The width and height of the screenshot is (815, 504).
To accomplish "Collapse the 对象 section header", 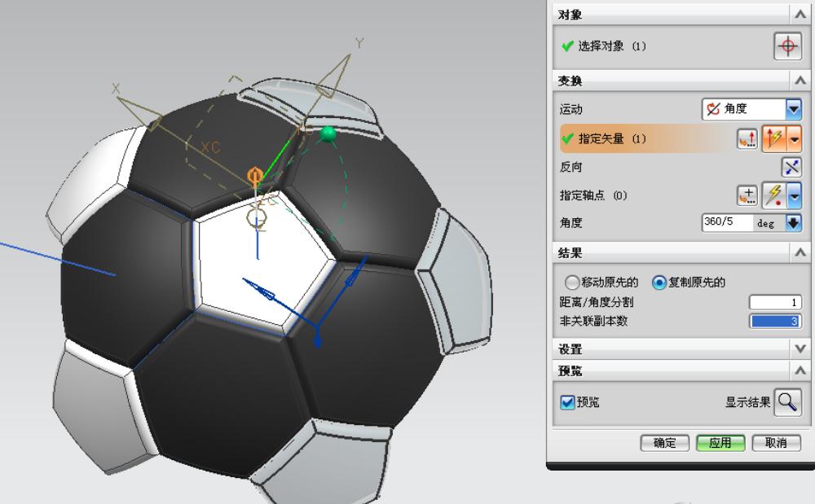I will tap(802, 14).
